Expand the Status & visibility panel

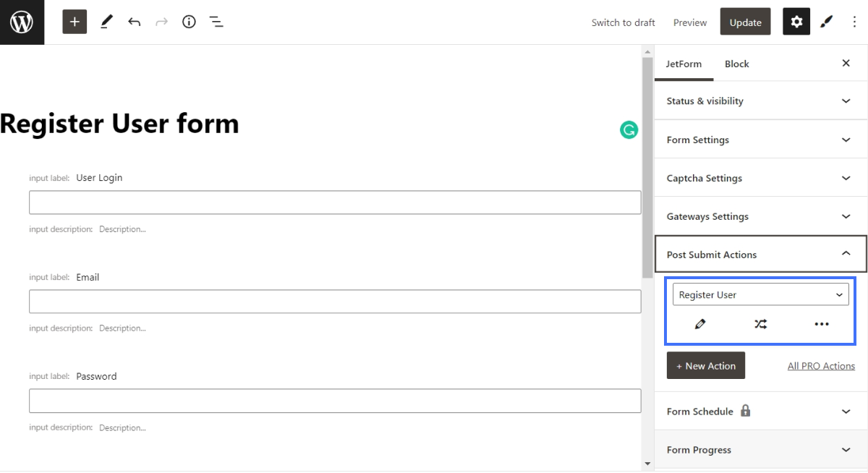click(760, 101)
